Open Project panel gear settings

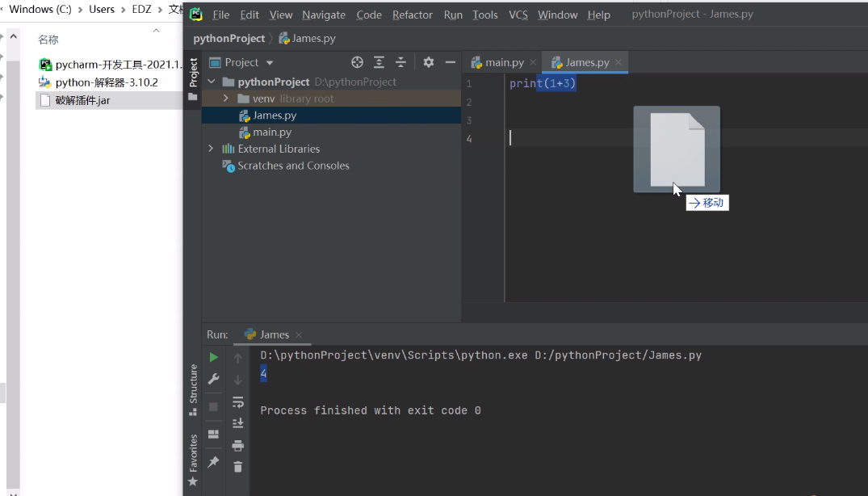(428, 62)
